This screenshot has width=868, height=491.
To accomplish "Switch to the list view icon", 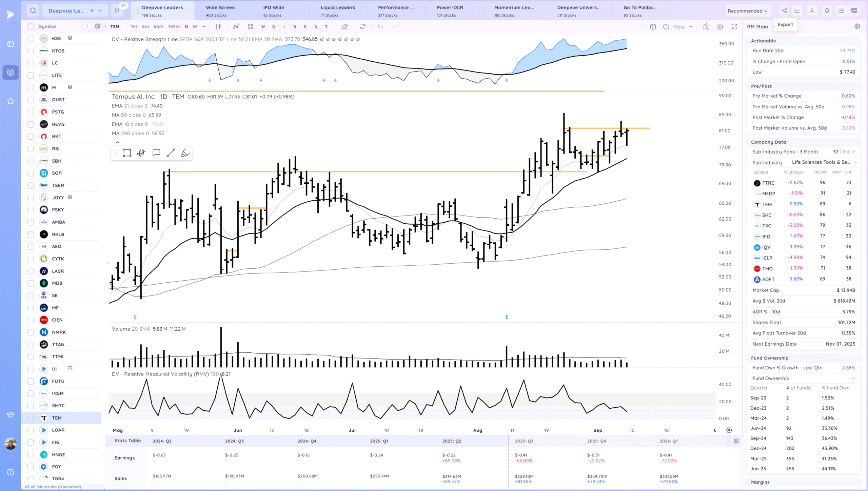I will 841,11.
